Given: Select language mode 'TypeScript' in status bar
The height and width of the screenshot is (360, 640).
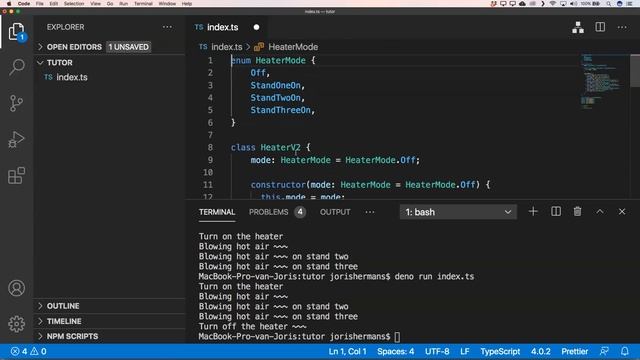Looking at the screenshot, I should [x=500, y=351].
